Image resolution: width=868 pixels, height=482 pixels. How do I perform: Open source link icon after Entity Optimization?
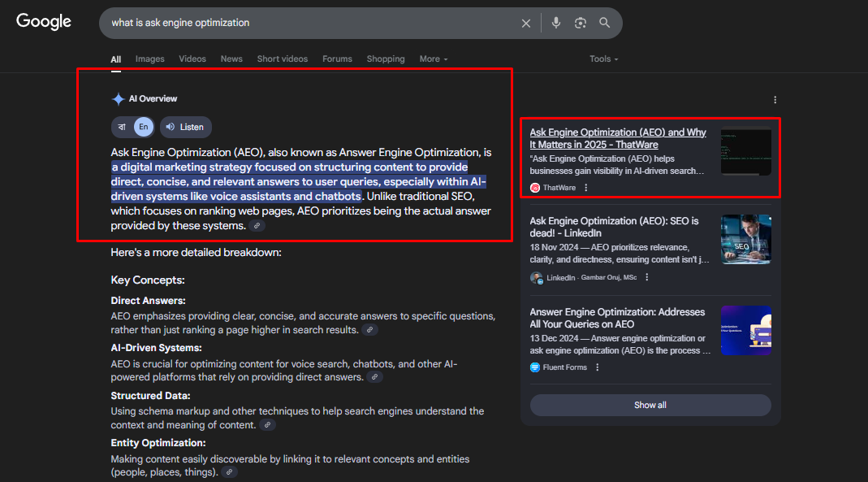tap(229, 472)
